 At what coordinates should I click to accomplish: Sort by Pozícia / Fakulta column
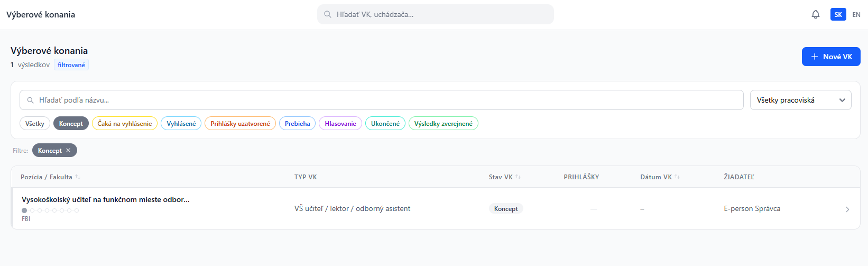click(x=50, y=177)
